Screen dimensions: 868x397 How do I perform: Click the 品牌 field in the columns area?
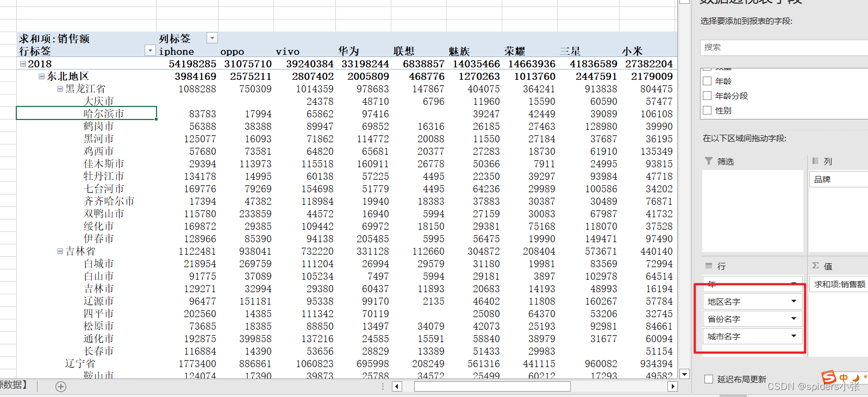click(x=839, y=179)
